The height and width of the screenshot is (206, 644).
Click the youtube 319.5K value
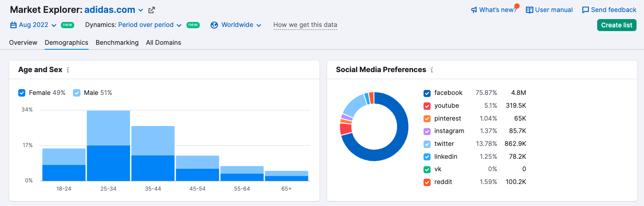(516, 106)
